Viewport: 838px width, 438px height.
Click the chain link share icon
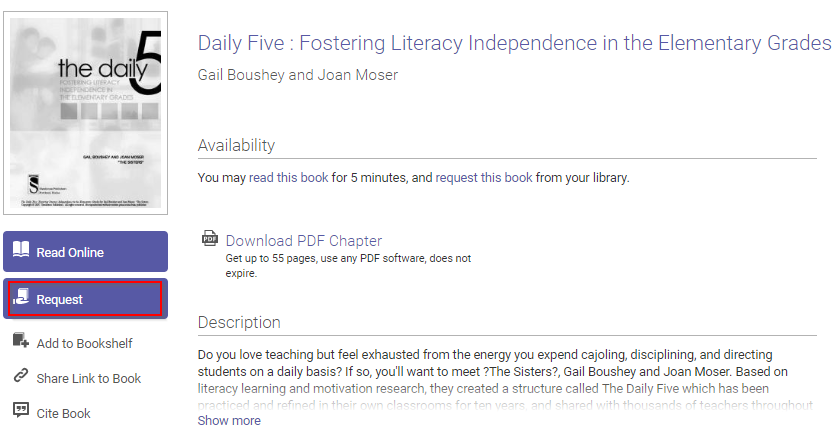[x=21, y=376]
